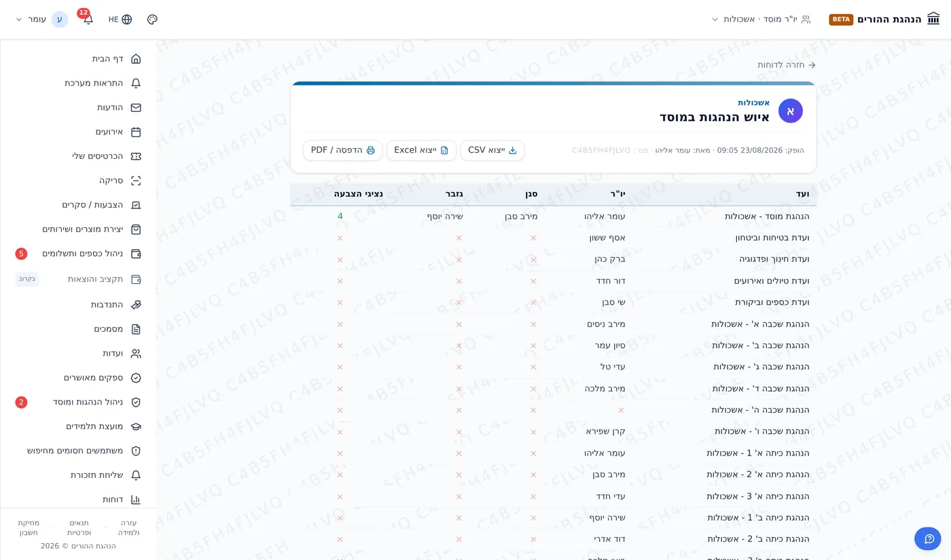Click chair name אסף ששון
Image resolution: width=951 pixels, height=560 pixels.
tap(607, 238)
